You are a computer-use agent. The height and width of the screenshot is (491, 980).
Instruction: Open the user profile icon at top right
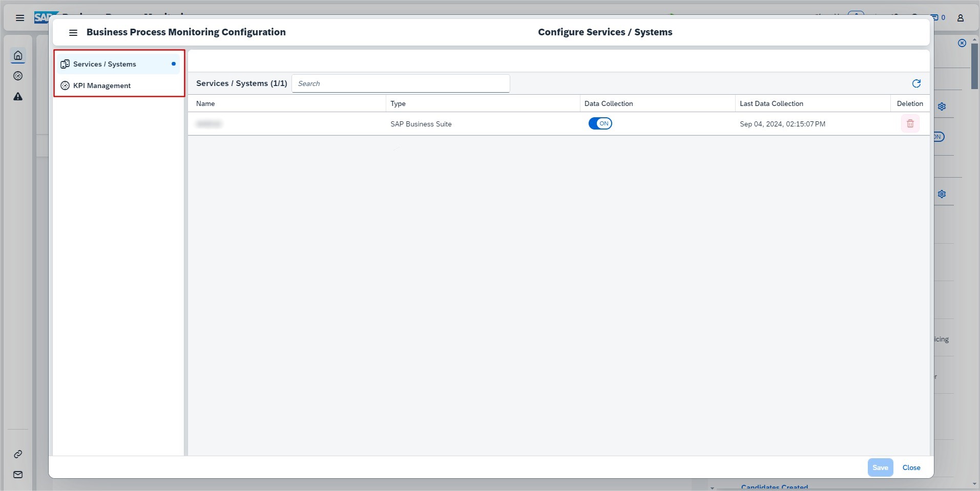tap(960, 18)
